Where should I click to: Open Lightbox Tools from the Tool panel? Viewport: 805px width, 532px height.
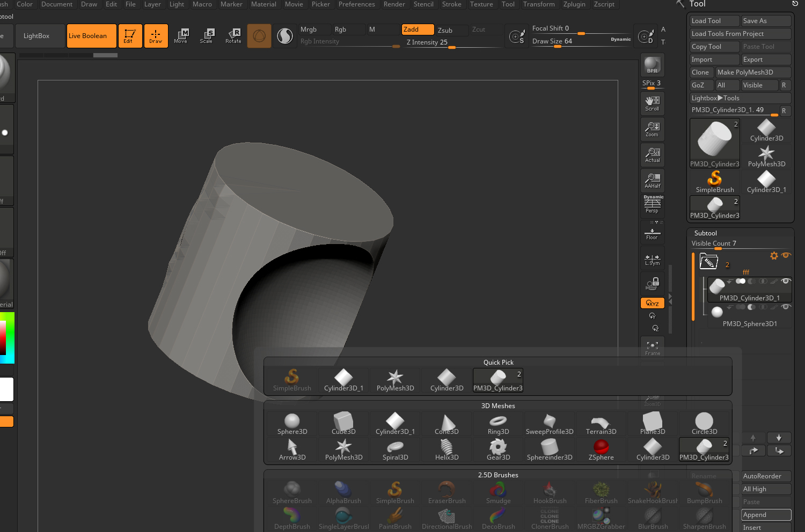pos(740,98)
